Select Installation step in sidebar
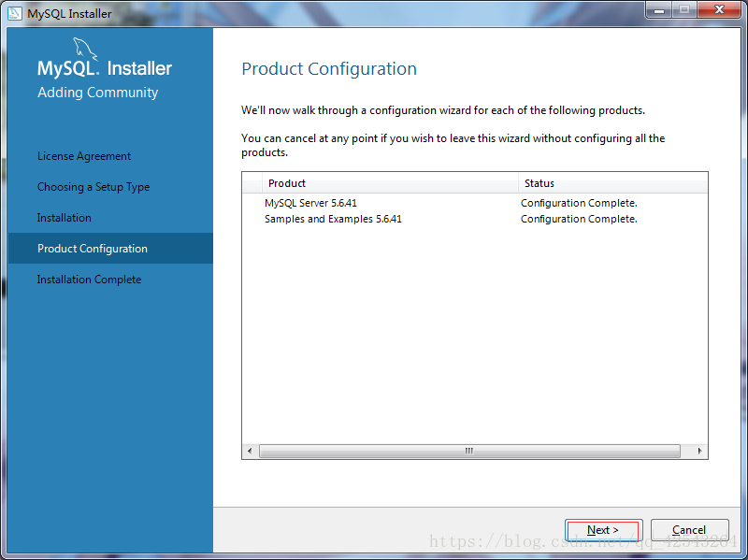 point(64,218)
